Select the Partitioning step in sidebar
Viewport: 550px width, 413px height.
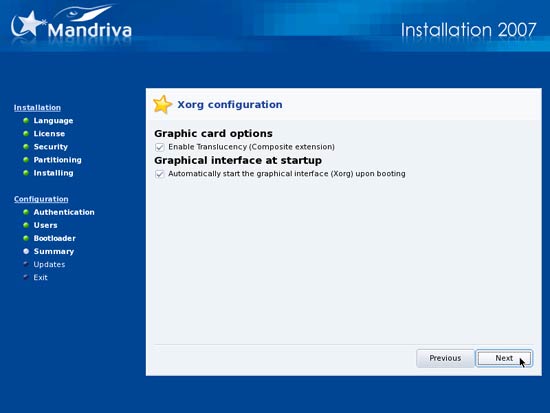click(58, 160)
